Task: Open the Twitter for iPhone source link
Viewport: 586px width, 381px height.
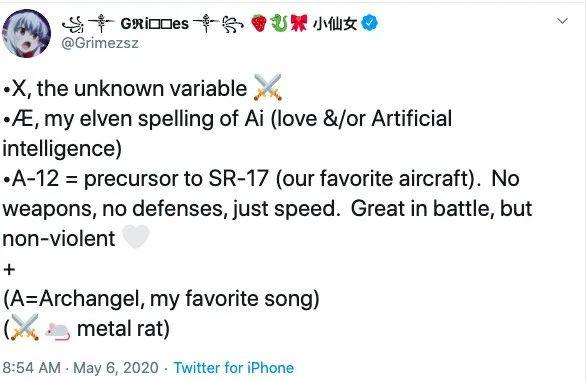Action: (x=234, y=368)
